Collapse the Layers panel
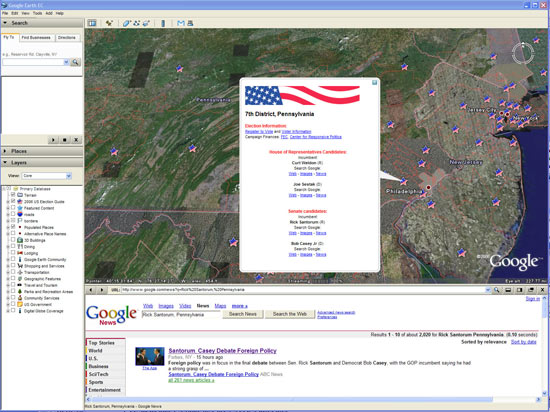 42,163
